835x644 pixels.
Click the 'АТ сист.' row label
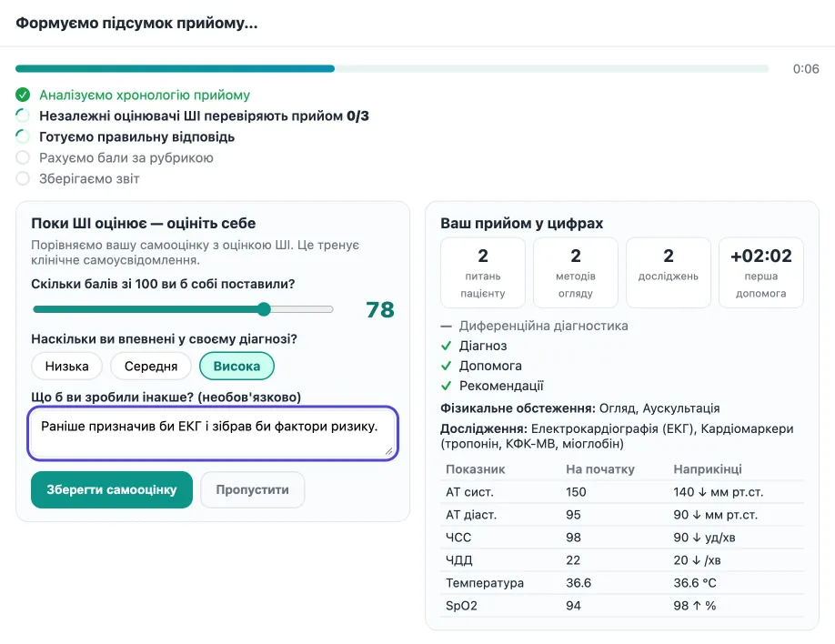click(x=469, y=492)
